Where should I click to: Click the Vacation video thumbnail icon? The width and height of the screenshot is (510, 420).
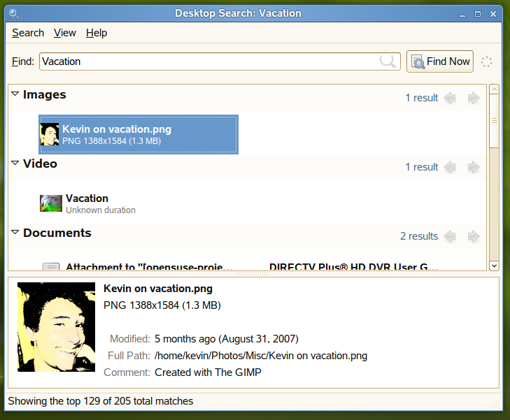[50, 203]
